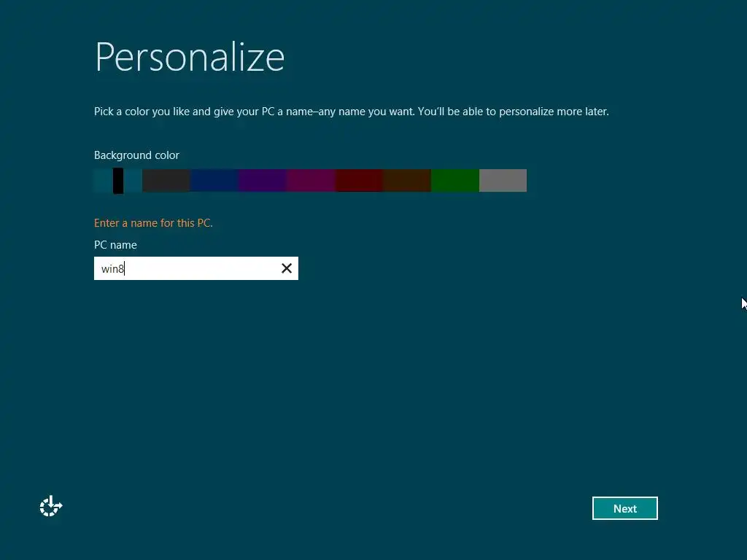Select the black slider handle on color strip
Screen dimensions: 747x560
click(x=118, y=181)
